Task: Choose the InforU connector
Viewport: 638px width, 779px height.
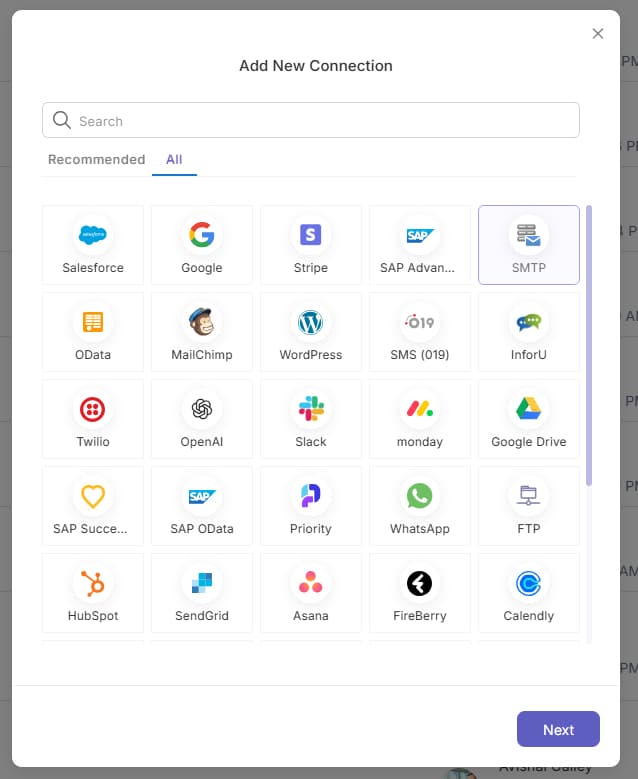Action: tap(529, 332)
